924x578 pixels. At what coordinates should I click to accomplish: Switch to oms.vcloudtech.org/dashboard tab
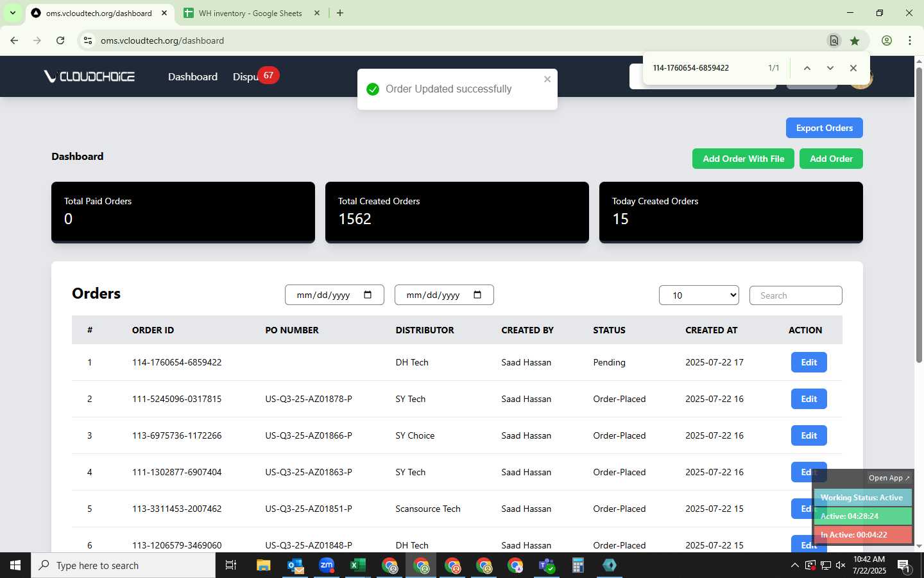99,13
